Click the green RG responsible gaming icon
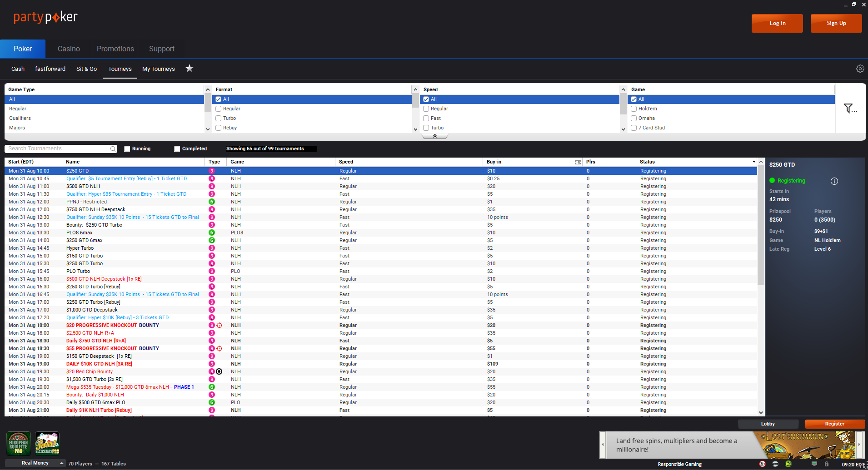The height and width of the screenshot is (470, 868). 788,464
